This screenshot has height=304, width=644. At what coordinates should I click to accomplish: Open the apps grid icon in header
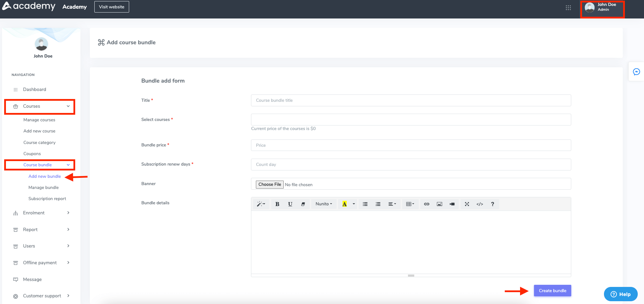[x=568, y=8]
